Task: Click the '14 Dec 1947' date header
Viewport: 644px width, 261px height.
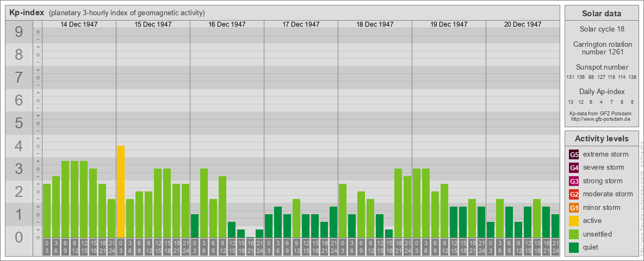Action: pyautogui.click(x=79, y=24)
